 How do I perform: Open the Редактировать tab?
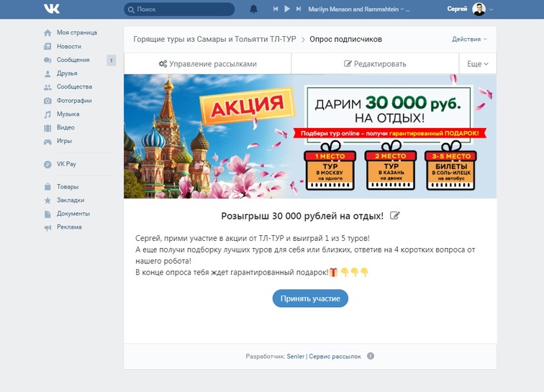(x=375, y=63)
